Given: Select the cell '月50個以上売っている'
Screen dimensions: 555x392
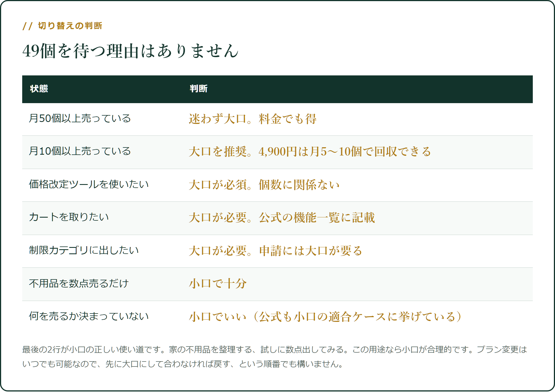Looking at the screenshot, I should [x=102, y=119].
